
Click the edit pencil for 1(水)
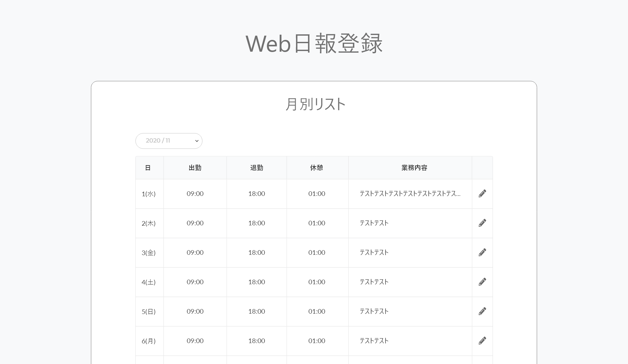pyautogui.click(x=482, y=194)
